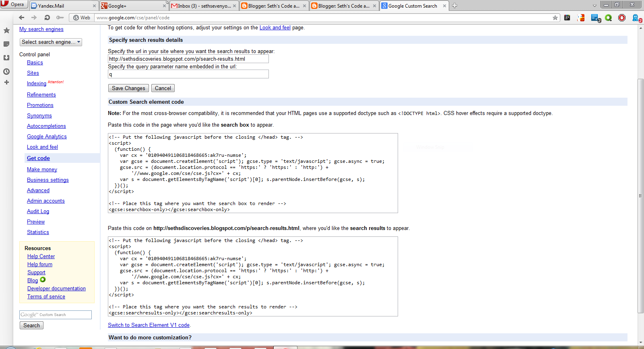This screenshot has height=349, width=644.
Task: Open the Developer documentation link
Action: 56,289
